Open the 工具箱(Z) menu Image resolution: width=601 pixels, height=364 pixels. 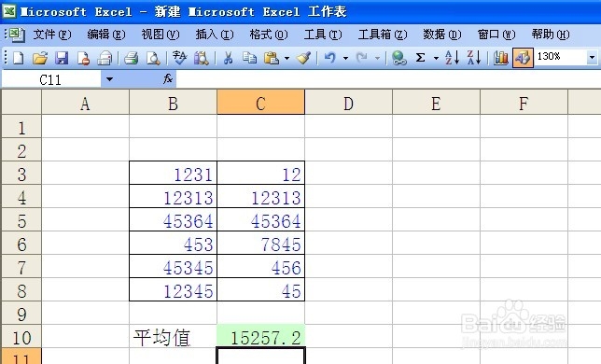coord(383,35)
